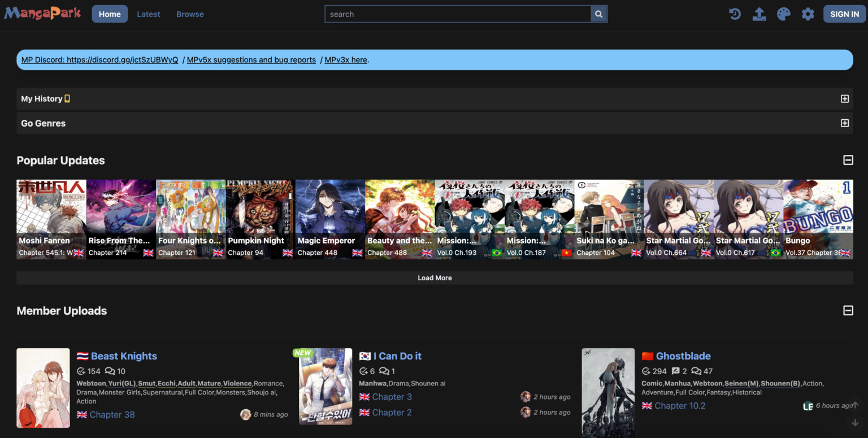Open the reading history icon
This screenshot has width=868, height=438.
[x=734, y=14]
